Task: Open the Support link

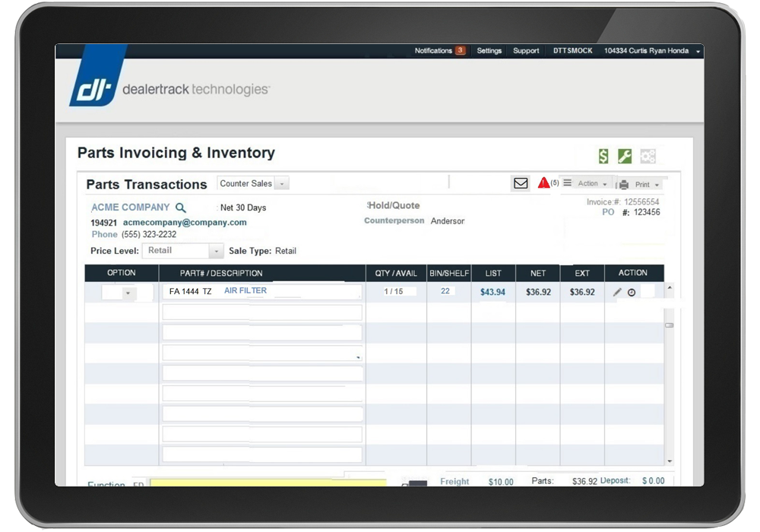Action: pyautogui.click(x=526, y=50)
